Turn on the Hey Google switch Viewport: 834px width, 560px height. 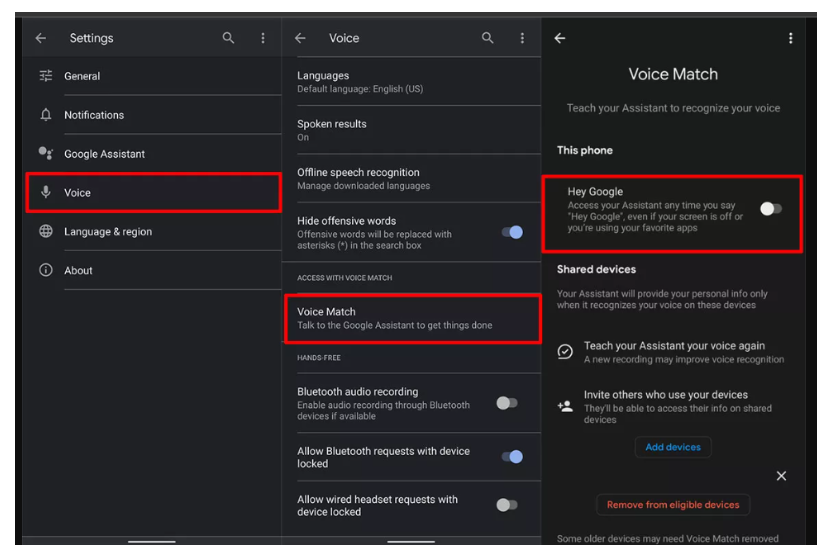click(x=771, y=209)
